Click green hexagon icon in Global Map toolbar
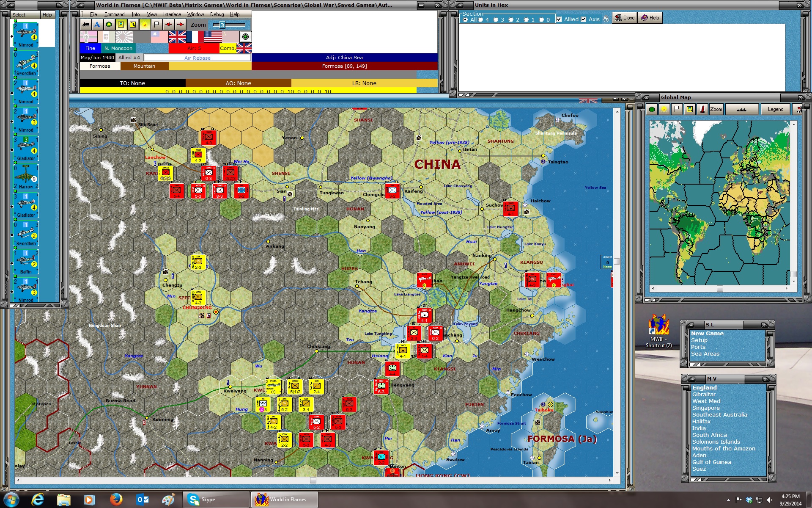The height and width of the screenshot is (508, 812). (652, 109)
